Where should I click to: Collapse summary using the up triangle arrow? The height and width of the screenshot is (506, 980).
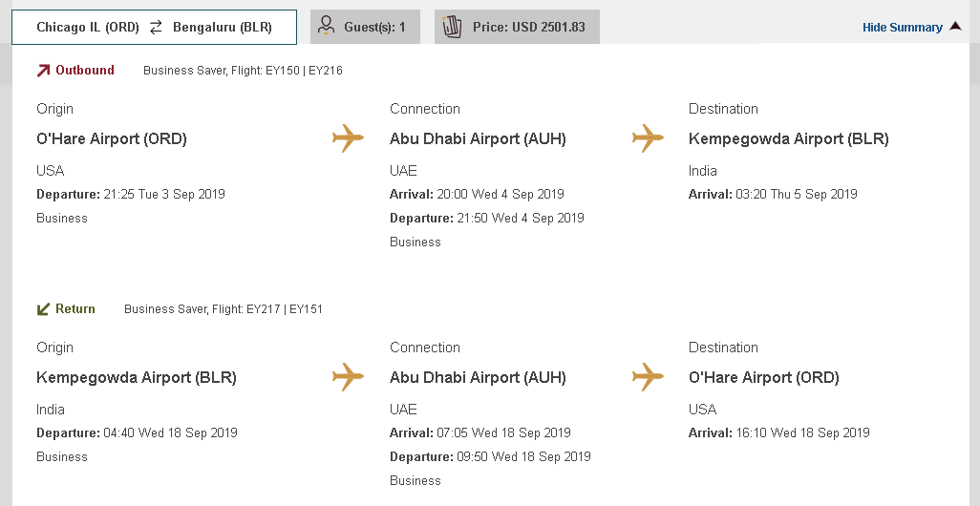(955, 26)
